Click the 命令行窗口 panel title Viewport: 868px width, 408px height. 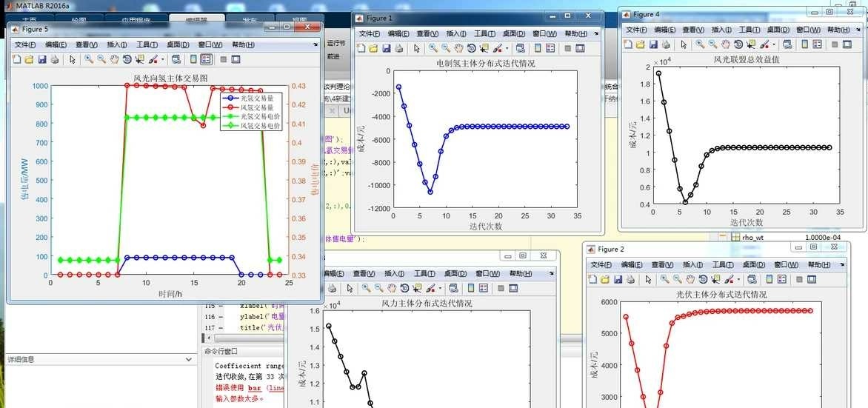click(x=221, y=351)
